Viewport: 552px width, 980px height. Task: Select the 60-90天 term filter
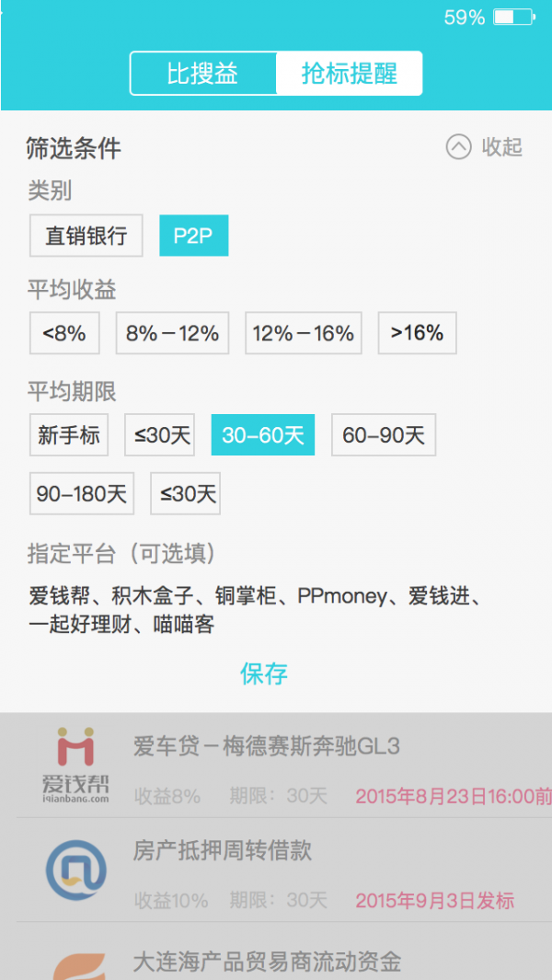(384, 435)
